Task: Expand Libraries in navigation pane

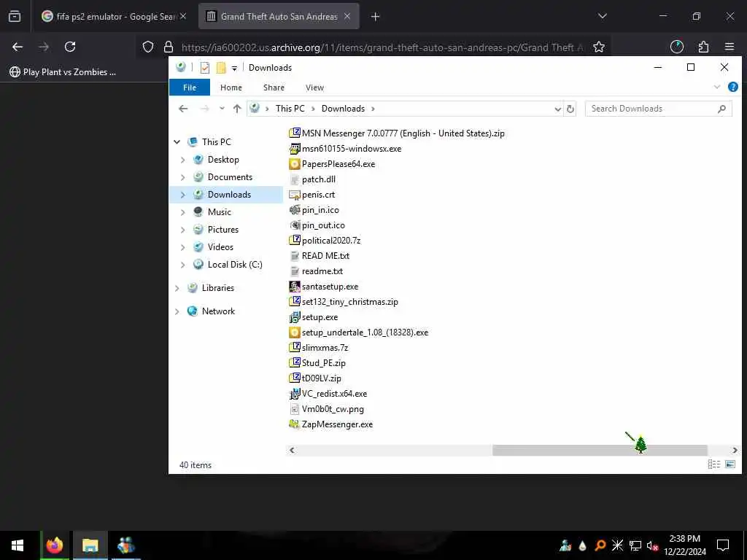Action: pyautogui.click(x=177, y=288)
